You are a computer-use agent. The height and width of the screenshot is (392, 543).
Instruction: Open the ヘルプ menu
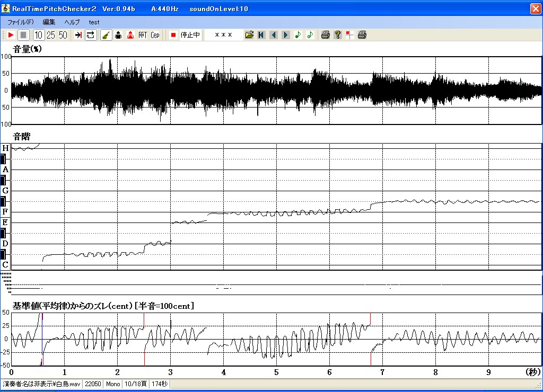coord(72,22)
